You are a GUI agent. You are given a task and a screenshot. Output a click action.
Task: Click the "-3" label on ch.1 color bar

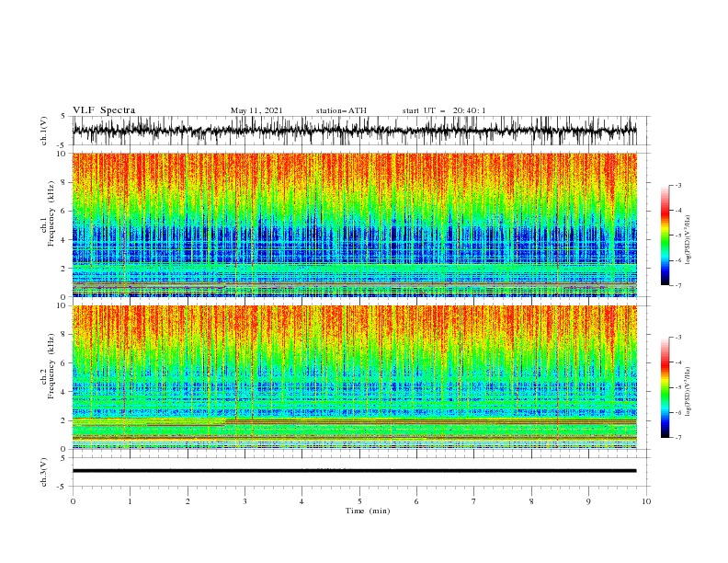[x=678, y=185]
